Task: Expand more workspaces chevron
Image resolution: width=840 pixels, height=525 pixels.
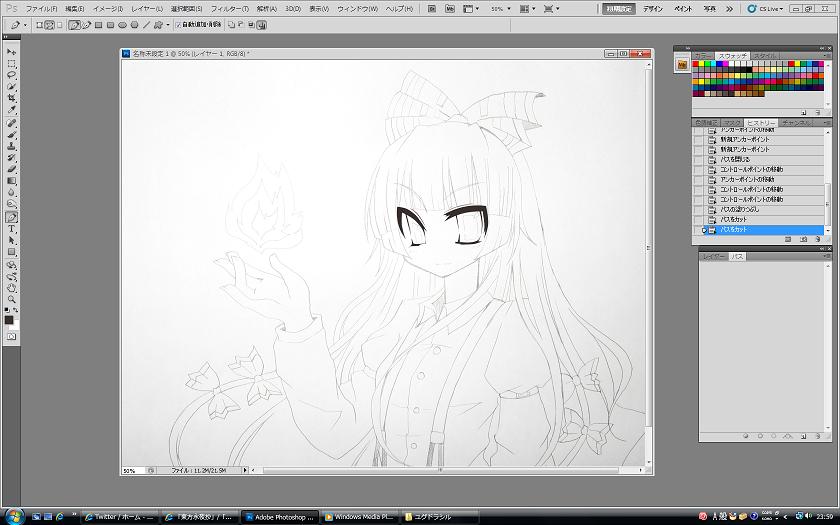Action: 729,9
